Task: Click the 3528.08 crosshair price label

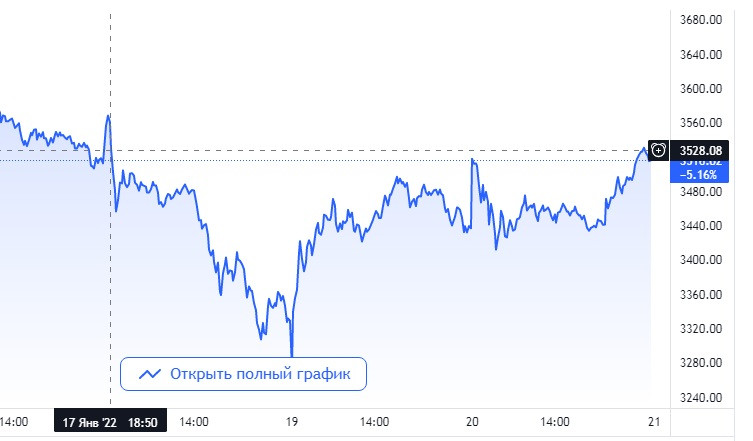Action: tap(700, 151)
